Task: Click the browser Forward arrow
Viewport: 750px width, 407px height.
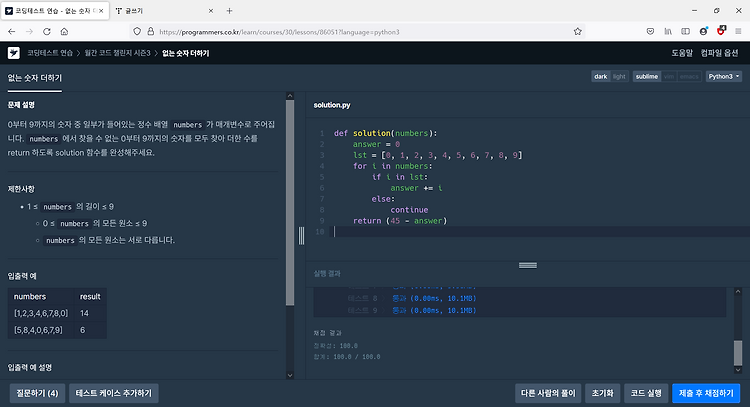Action: tap(29, 32)
